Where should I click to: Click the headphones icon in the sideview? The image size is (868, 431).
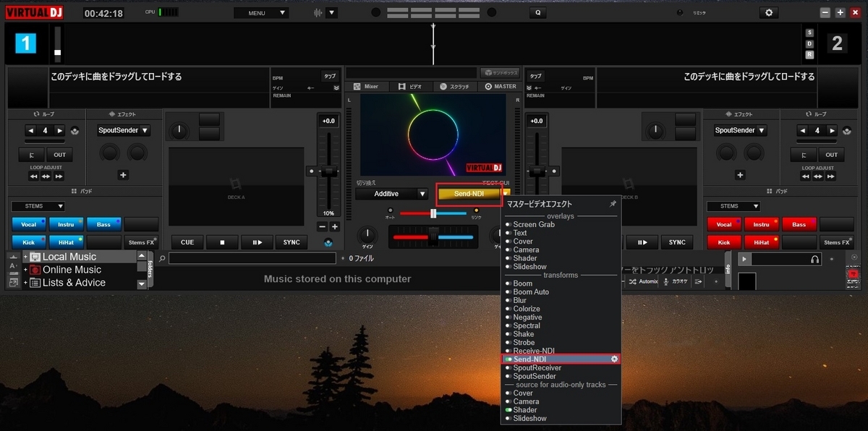815,259
